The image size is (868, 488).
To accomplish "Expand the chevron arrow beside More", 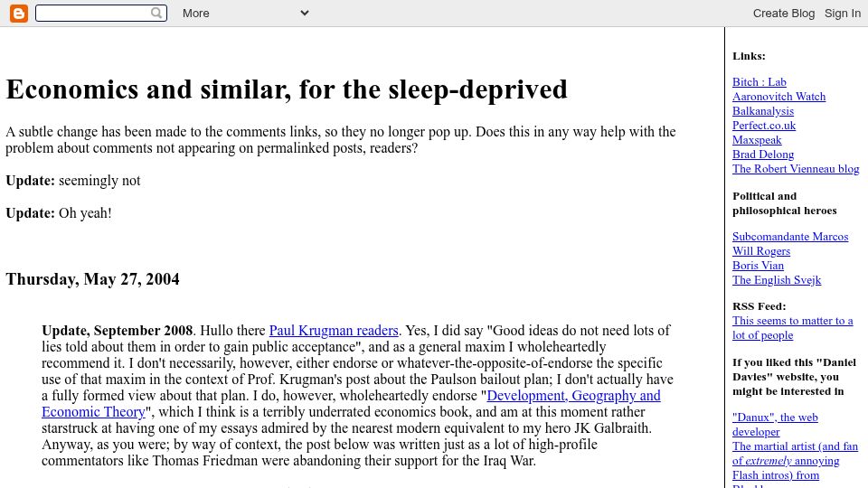I will click(x=305, y=13).
